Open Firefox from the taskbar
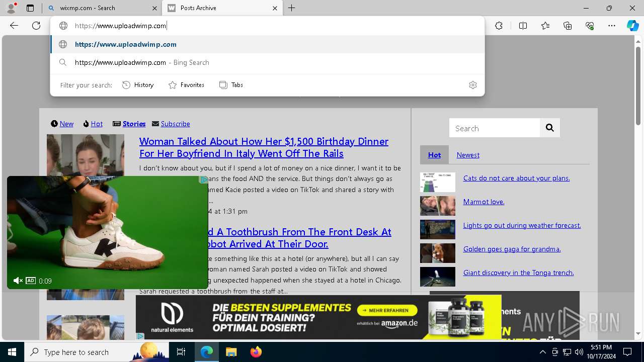The image size is (644, 362). coord(256,352)
